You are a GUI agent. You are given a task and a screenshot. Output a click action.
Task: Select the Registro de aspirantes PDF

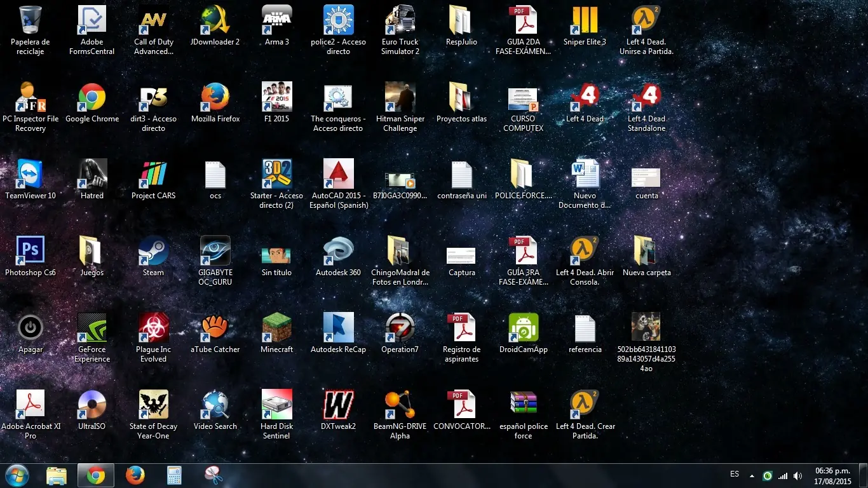pyautogui.click(x=462, y=328)
